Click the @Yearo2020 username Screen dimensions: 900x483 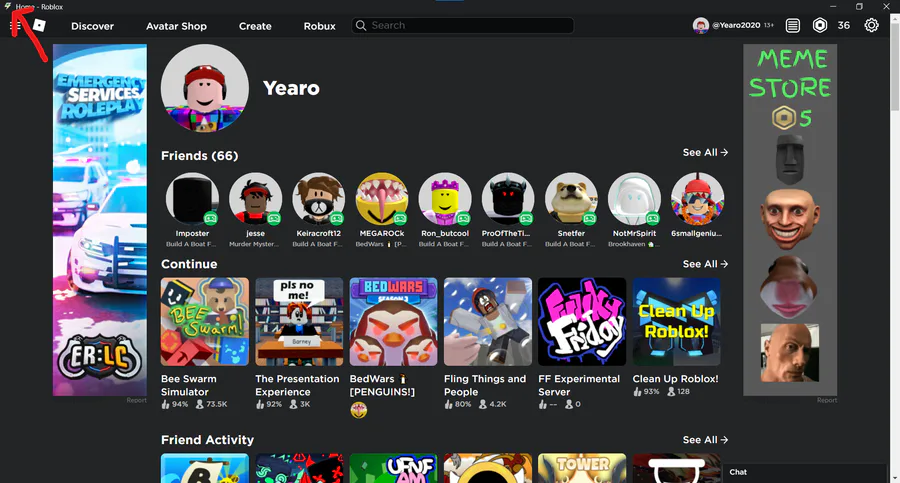[736, 25]
